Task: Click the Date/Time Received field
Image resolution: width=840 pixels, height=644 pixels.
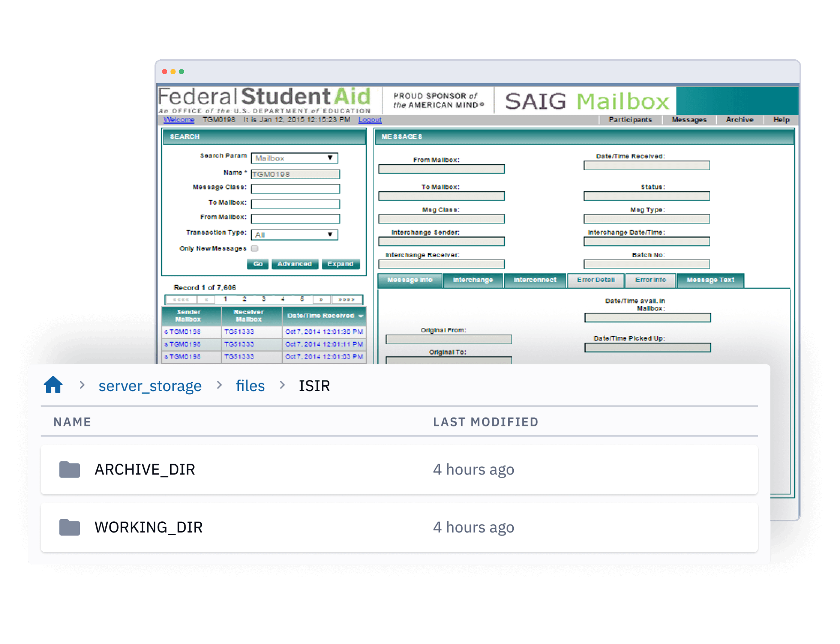Action: pyautogui.click(x=646, y=165)
